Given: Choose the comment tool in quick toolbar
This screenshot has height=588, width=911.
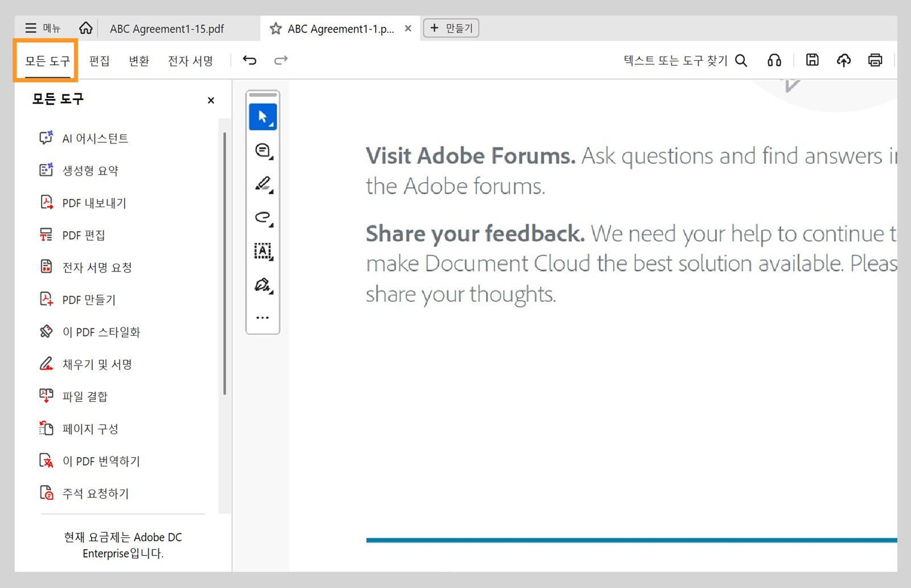Looking at the screenshot, I should click(x=262, y=150).
